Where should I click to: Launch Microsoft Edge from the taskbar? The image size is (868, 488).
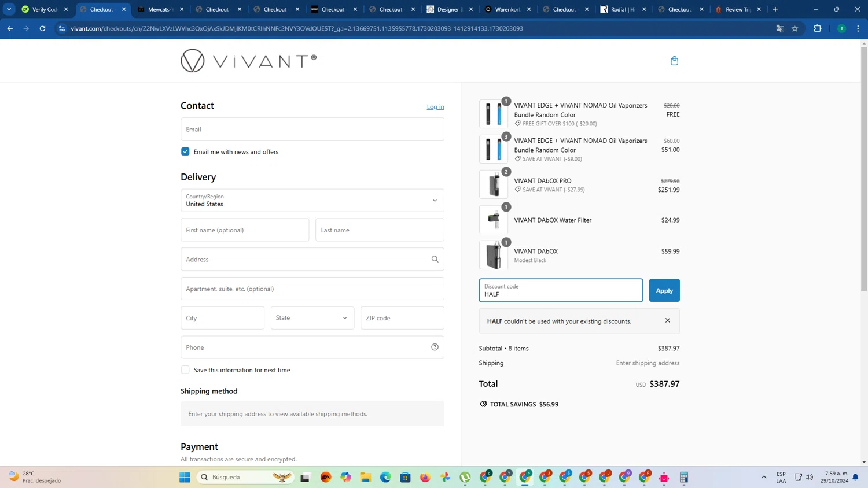tap(385, 477)
